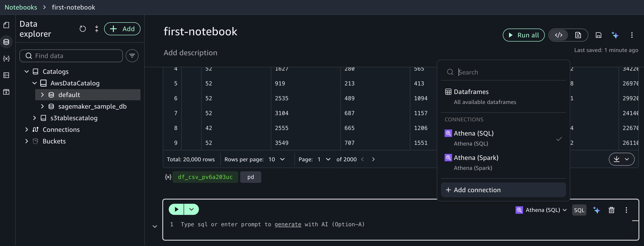
Task: Open the Rows per page dropdown
Action: 277,159
